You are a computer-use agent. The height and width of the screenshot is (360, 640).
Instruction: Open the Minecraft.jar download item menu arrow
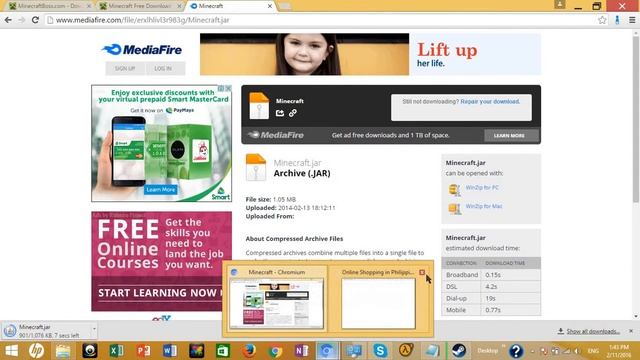point(94,329)
